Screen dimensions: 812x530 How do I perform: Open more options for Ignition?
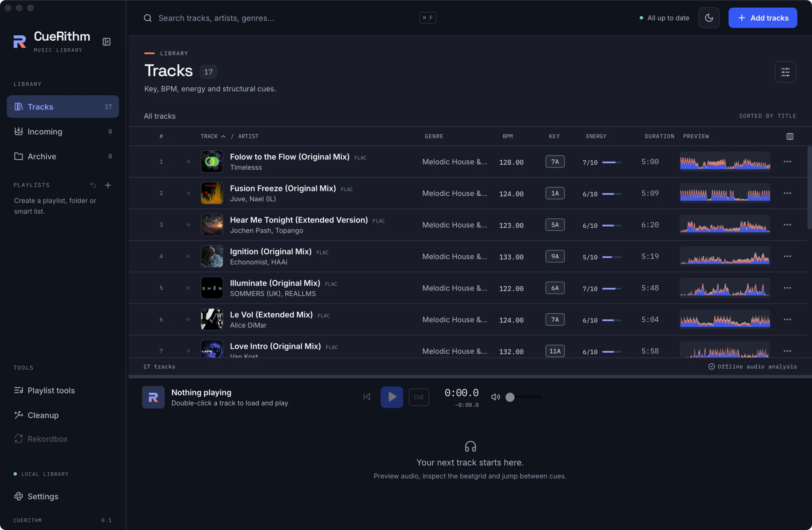pyautogui.click(x=787, y=256)
